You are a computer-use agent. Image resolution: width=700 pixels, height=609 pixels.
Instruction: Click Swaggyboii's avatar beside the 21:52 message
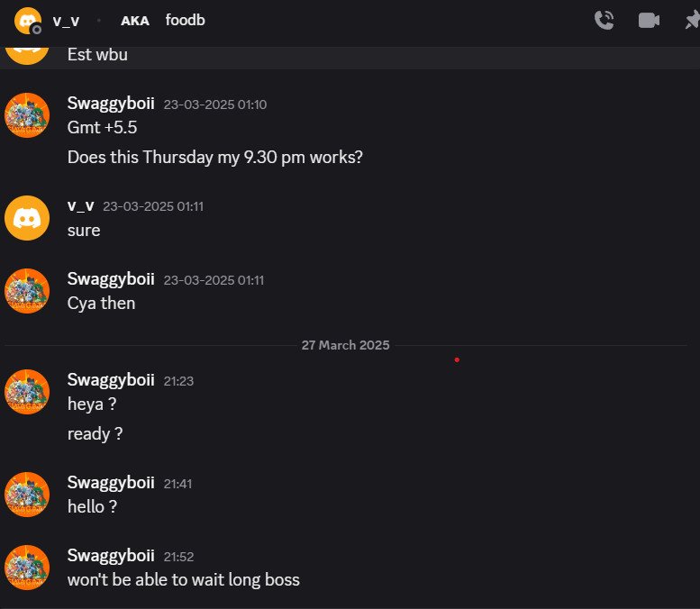point(27,568)
